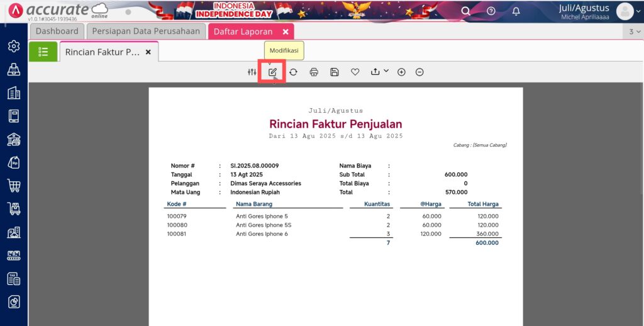This screenshot has height=326, width=644.
Task: Print the report using the printer icon
Action: (x=314, y=72)
